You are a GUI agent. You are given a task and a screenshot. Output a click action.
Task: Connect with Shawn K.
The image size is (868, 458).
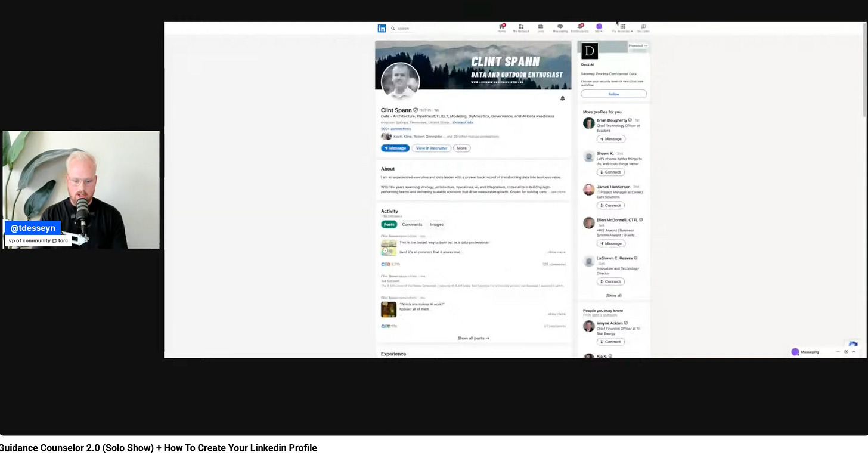coord(611,172)
